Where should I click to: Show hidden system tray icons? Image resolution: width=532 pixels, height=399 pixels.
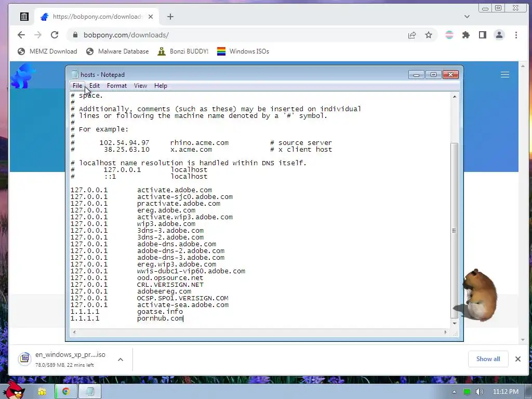[x=454, y=392]
